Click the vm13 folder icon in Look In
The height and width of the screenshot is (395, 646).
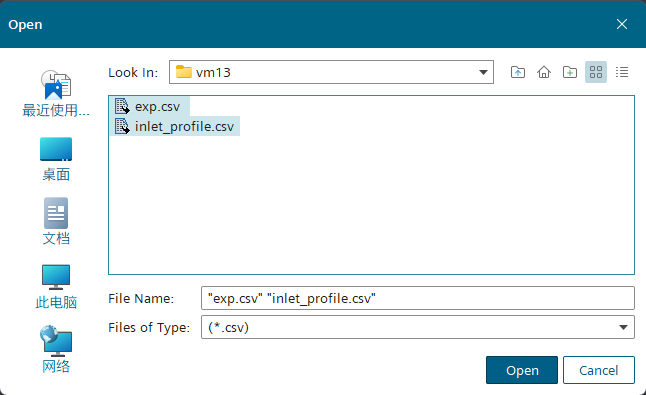pos(183,72)
